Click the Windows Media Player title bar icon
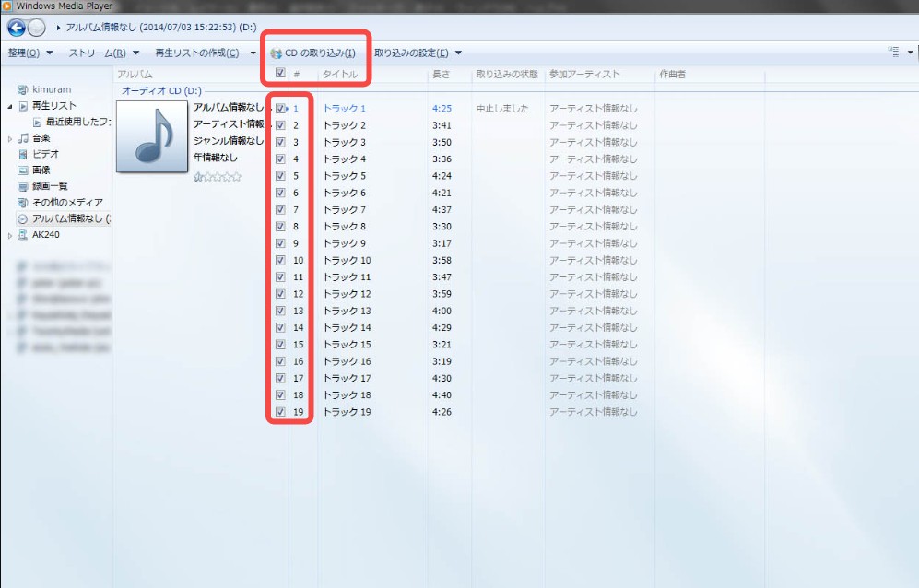919x588 pixels. 6,6
